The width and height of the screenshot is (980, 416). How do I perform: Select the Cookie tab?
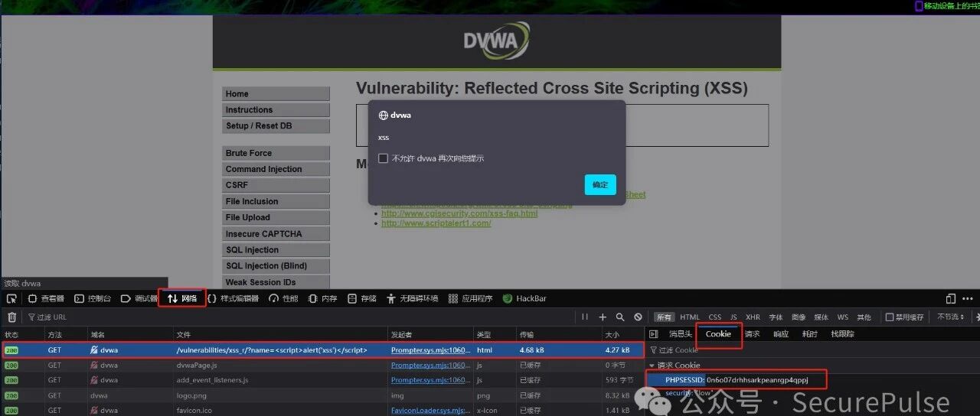tap(718, 334)
